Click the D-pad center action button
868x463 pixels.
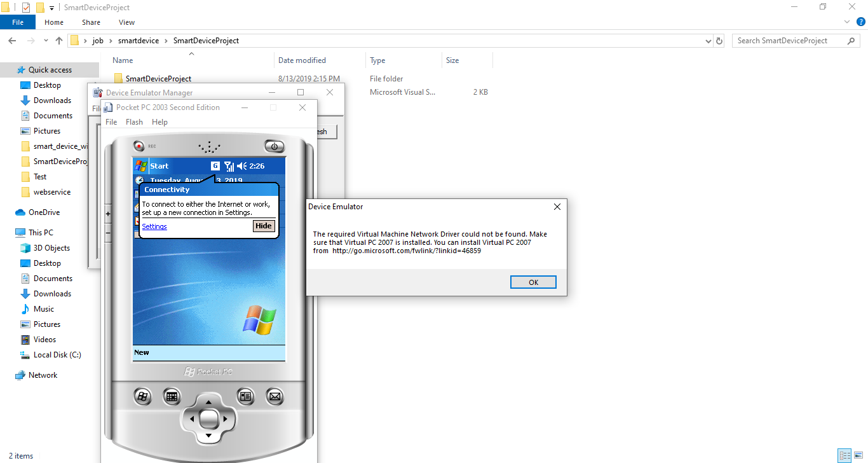click(x=208, y=419)
